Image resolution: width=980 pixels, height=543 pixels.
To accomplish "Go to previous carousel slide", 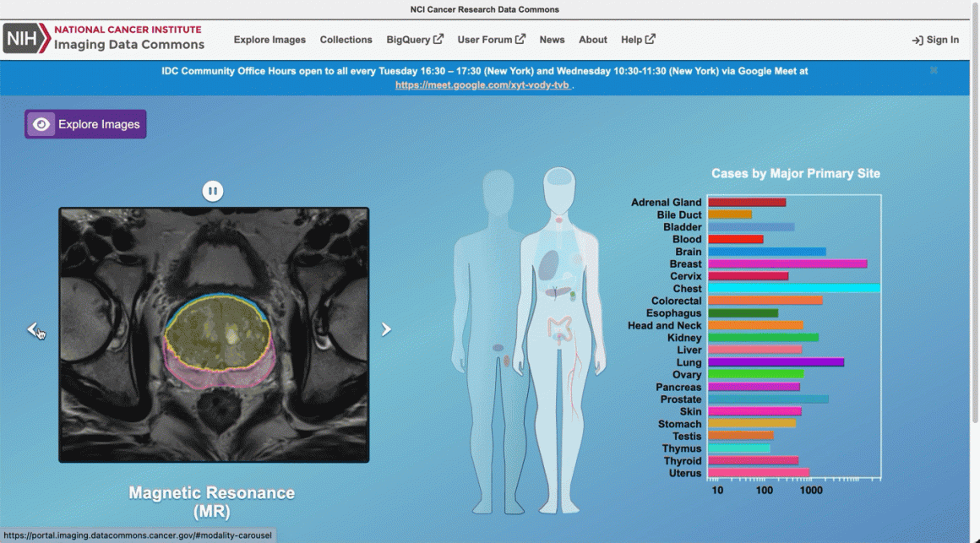I will (x=32, y=329).
